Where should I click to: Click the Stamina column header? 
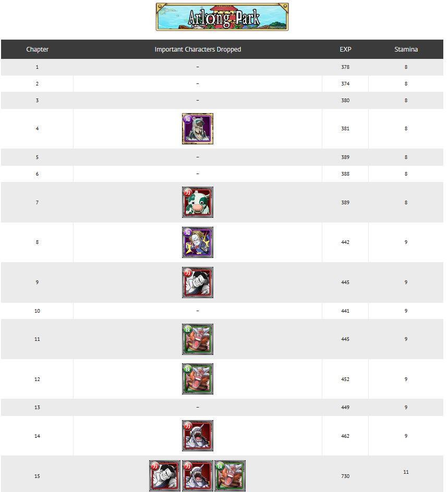click(406, 50)
